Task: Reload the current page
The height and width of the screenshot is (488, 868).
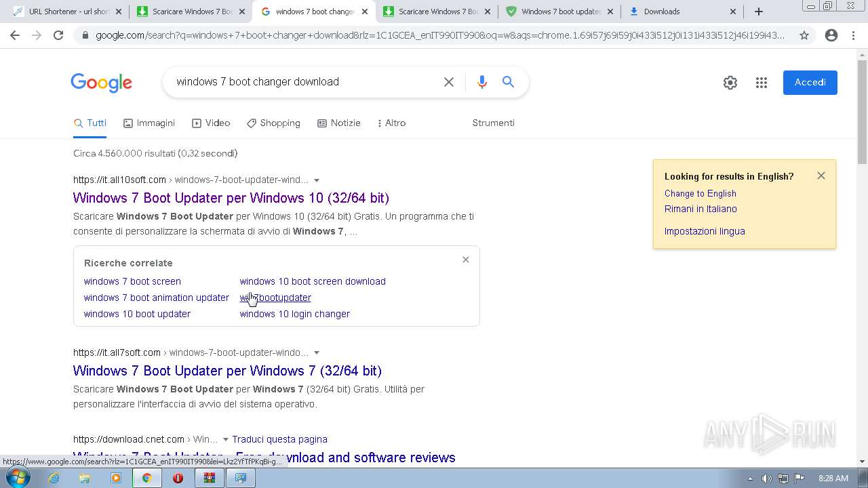Action: click(58, 35)
